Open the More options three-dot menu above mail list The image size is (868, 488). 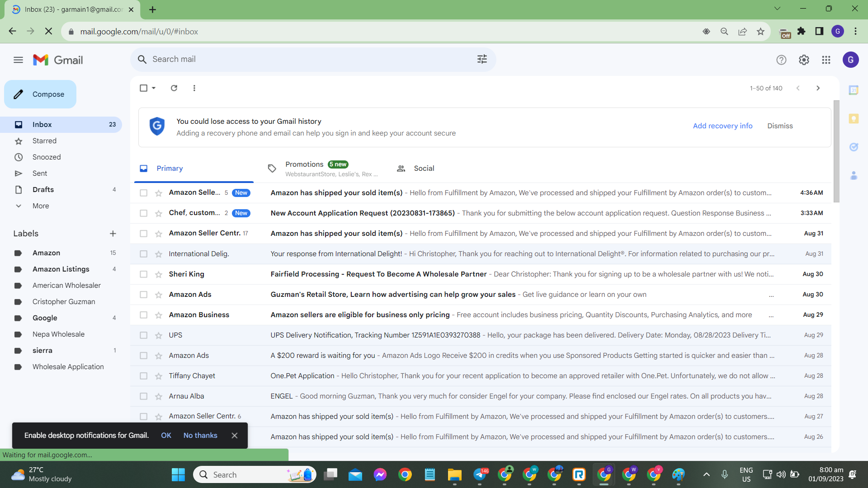[194, 88]
